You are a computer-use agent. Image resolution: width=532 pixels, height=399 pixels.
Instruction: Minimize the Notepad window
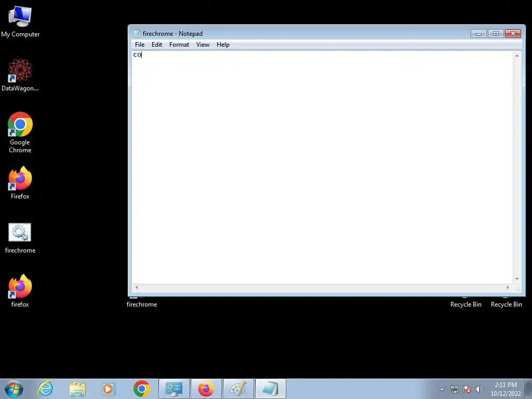pos(478,34)
